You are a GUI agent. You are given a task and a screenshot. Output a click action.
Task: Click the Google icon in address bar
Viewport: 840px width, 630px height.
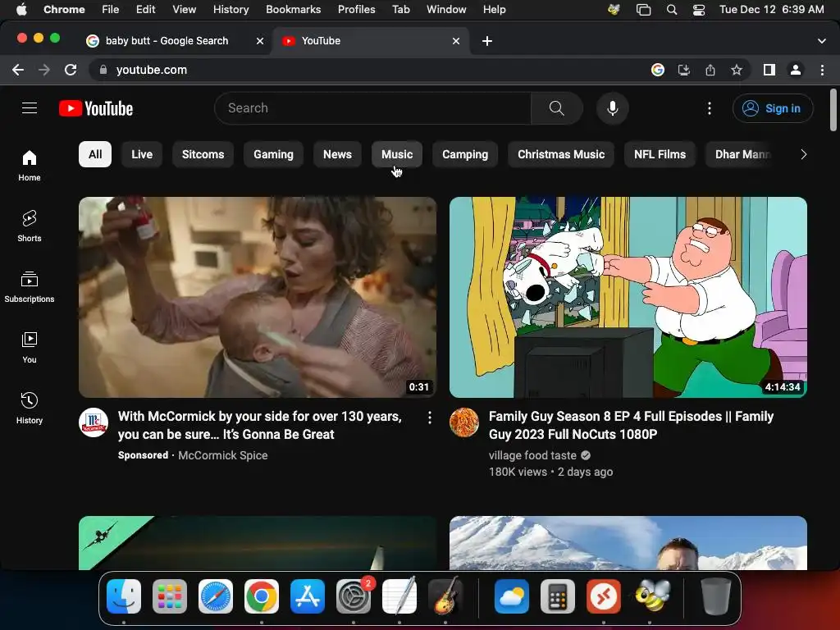click(658, 70)
